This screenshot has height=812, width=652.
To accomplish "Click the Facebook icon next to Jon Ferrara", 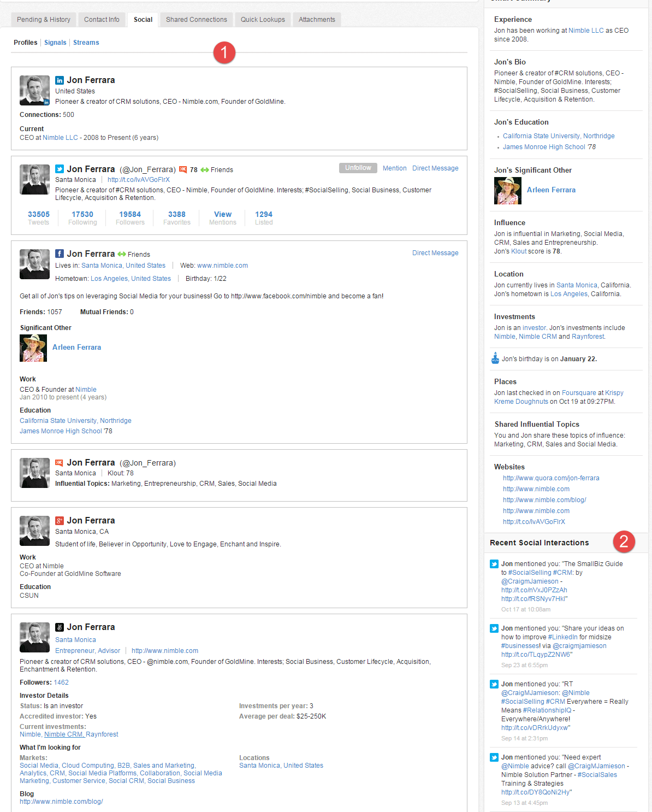I will [60, 254].
